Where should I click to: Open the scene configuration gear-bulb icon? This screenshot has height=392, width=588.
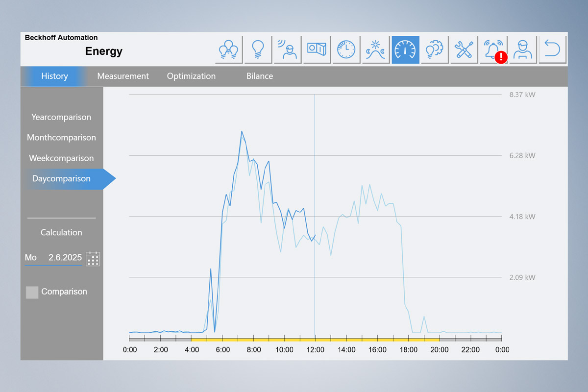(x=435, y=49)
